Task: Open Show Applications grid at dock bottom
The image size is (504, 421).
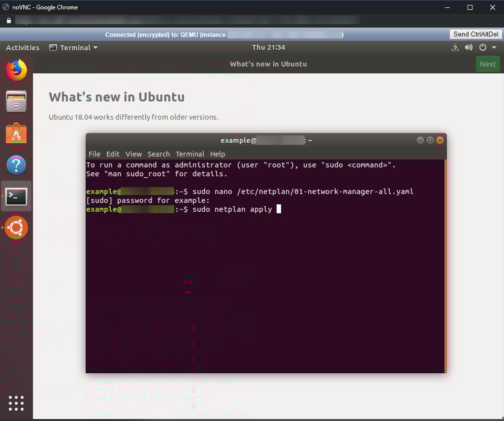Action: [16, 403]
